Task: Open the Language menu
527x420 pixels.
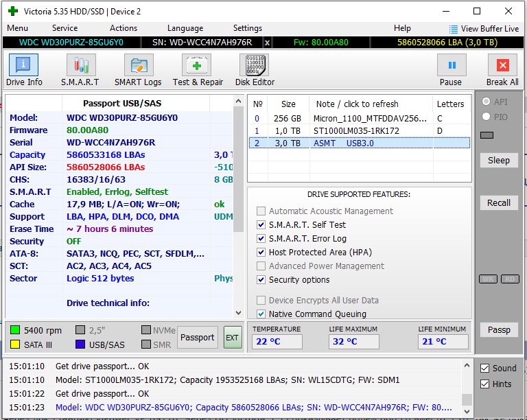Action: tap(185, 28)
